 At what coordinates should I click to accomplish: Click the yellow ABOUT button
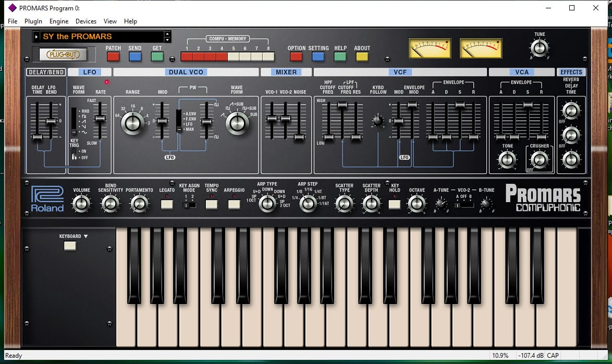(x=362, y=57)
